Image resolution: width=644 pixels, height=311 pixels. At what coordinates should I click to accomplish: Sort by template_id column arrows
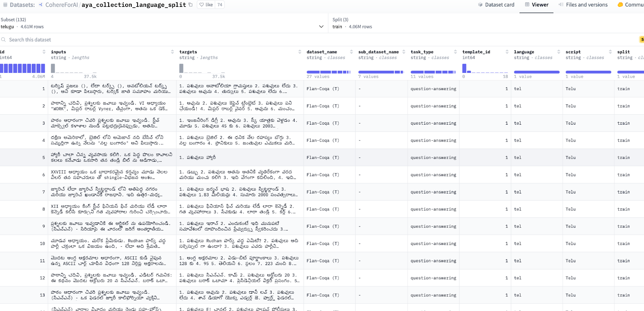(507, 52)
